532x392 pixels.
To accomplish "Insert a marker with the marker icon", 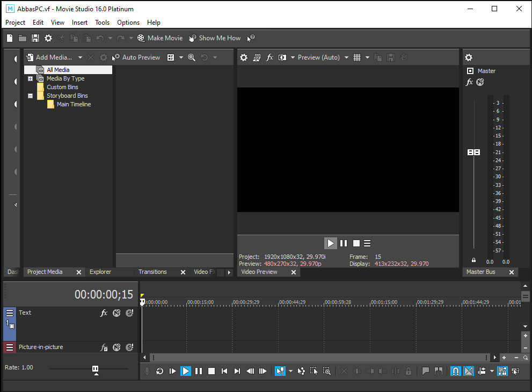I will 426,371.
